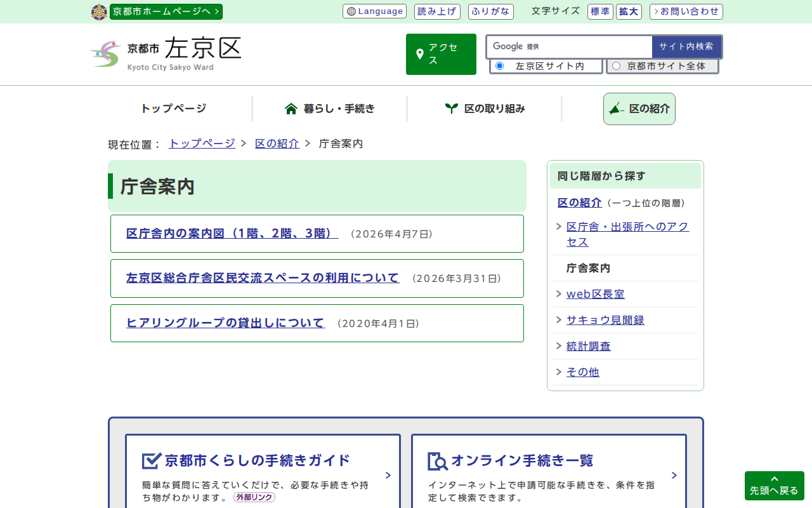The height and width of the screenshot is (508, 812).
Task: Set text size to 拡大
Action: tap(629, 11)
